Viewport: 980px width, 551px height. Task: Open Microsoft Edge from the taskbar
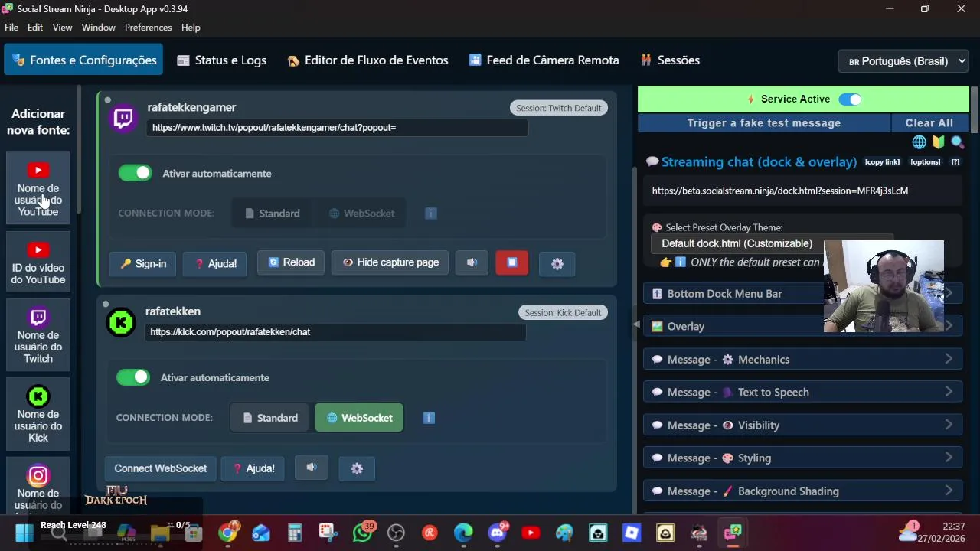coord(463,533)
